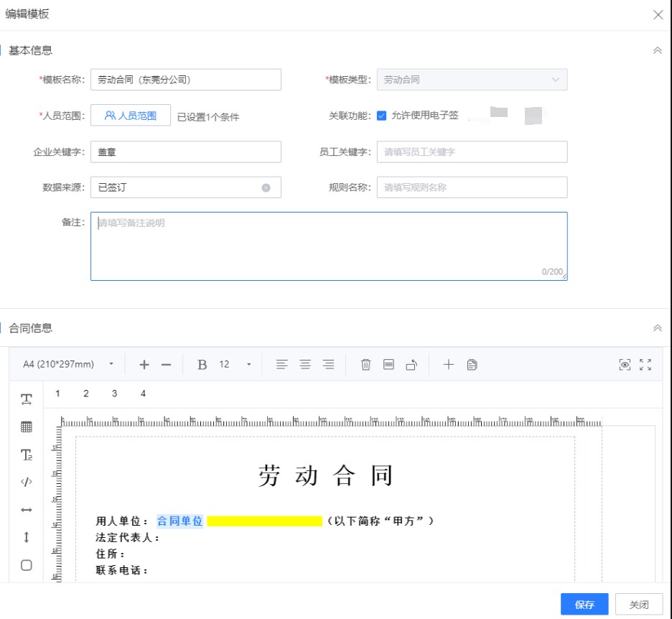Apply center text alignment

click(304, 364)
